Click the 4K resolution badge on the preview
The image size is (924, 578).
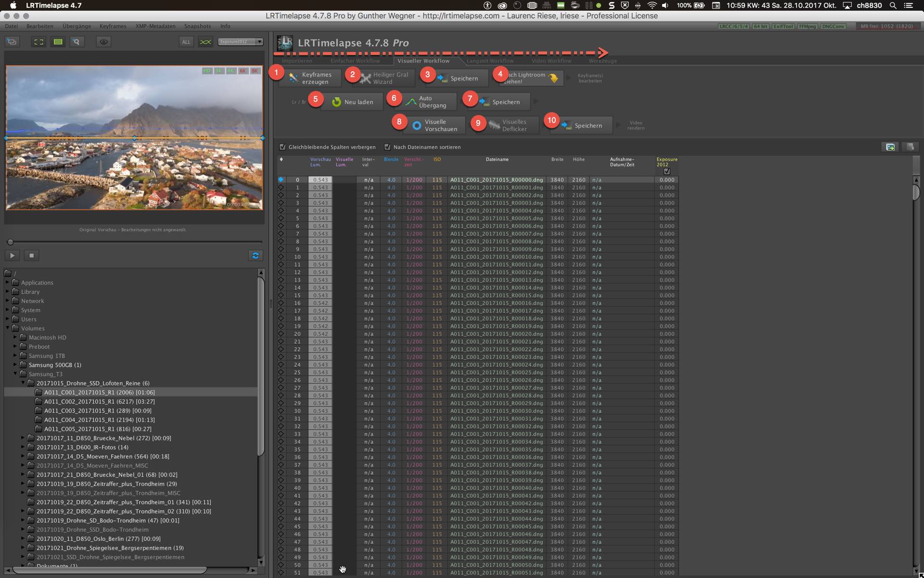(x=231, y=71)
